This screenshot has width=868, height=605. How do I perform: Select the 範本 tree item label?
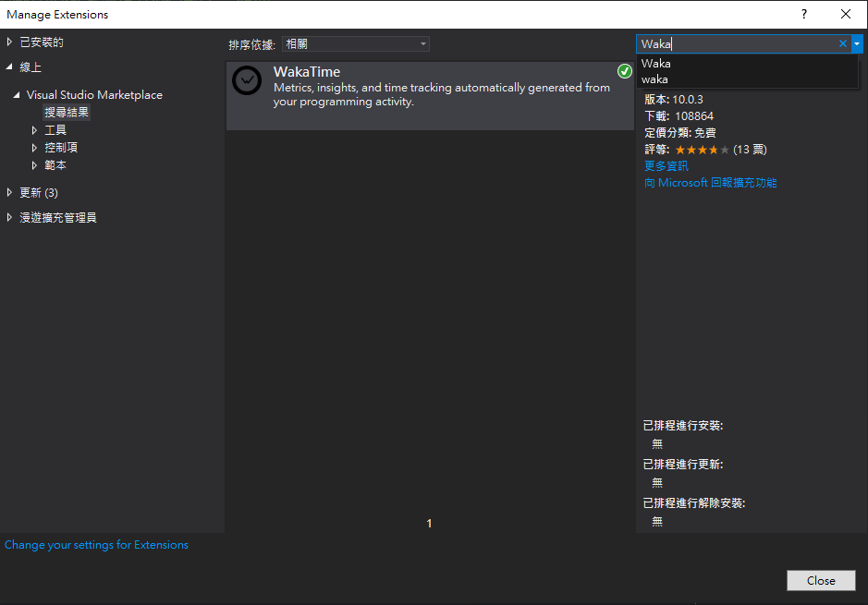[55, 164]
